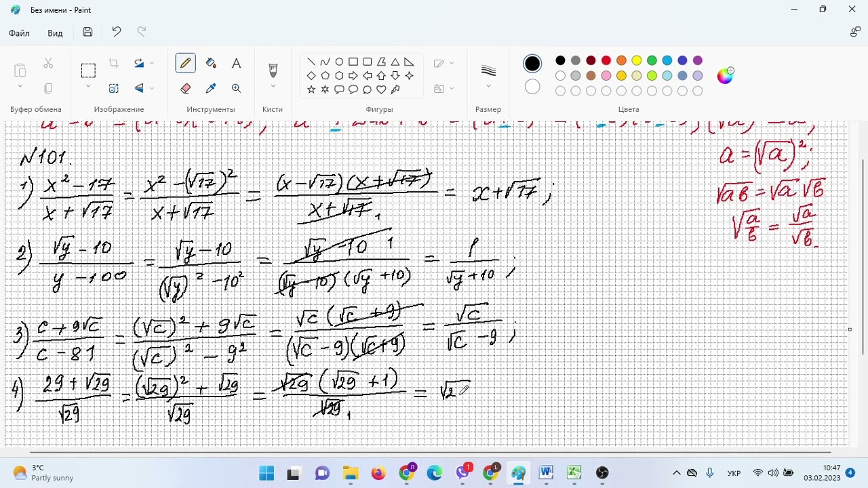This screenshot has width=868, height=488.
Task: Click the rectangular Selection tool
Action: 88,70
